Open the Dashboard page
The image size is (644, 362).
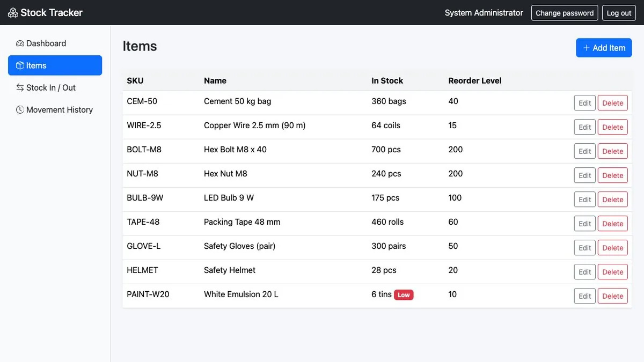[55, 43]
